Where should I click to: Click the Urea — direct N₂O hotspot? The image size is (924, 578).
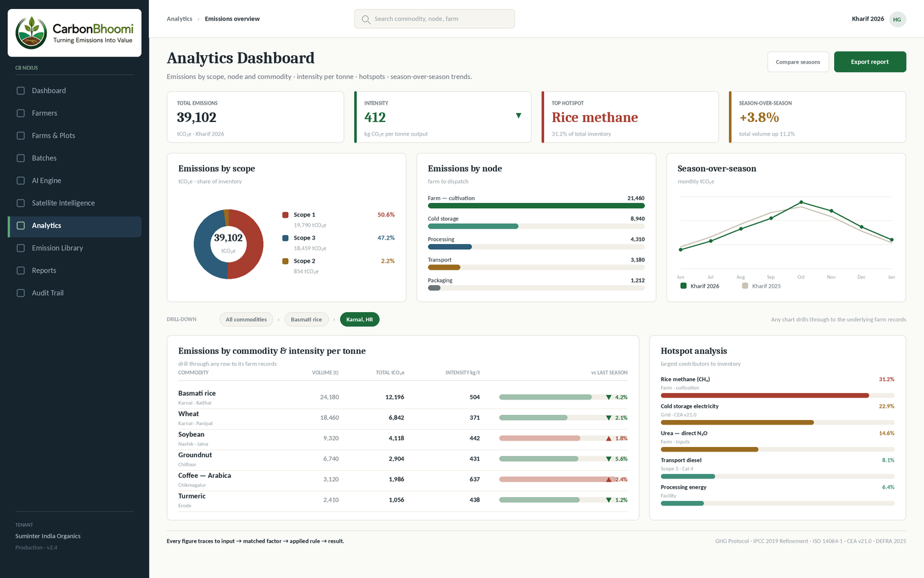(778, 441)
